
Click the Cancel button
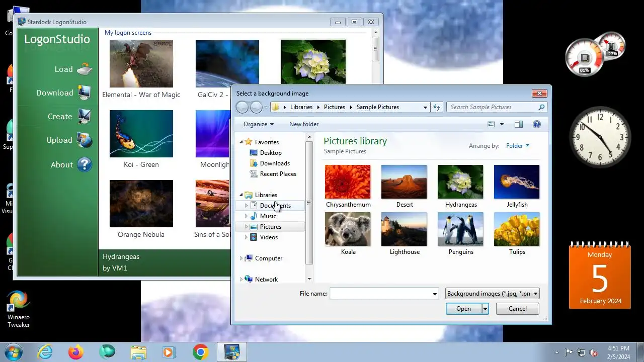click(x=518, y=309)
